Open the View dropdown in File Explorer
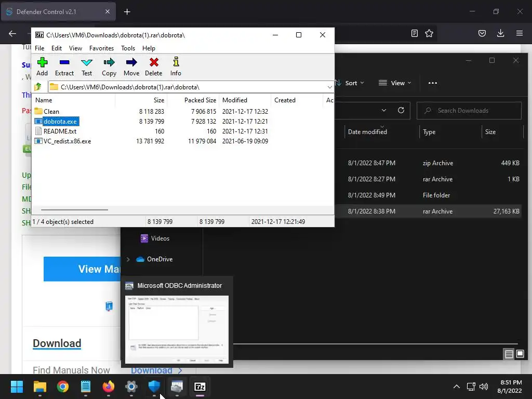 (x=395, y=83)
